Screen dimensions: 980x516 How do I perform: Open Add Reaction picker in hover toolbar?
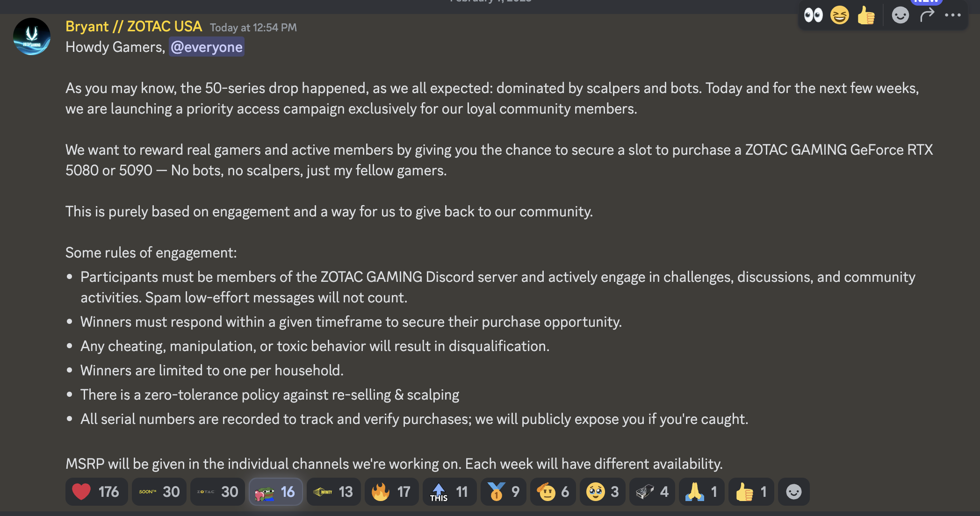(x=900, y=15)
